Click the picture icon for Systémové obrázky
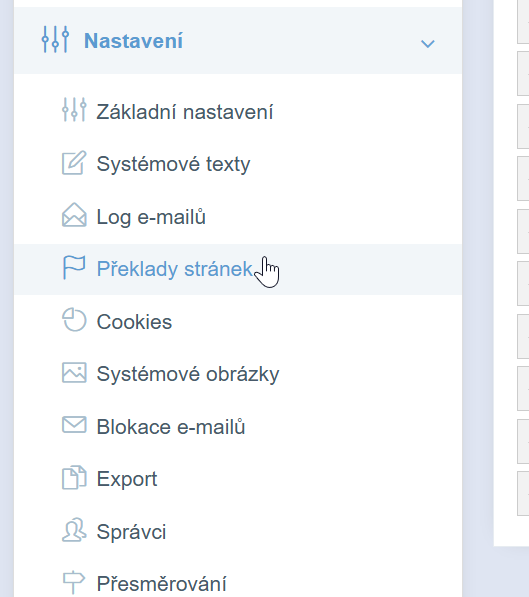This screenshot has height=597, width=529. point(74,372)
